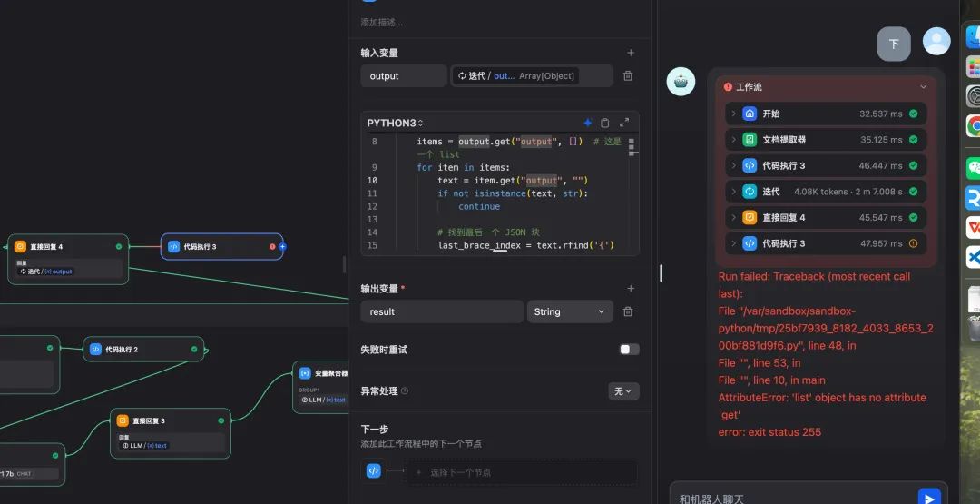Open Finder from the Dock

[x=973, y=36]
